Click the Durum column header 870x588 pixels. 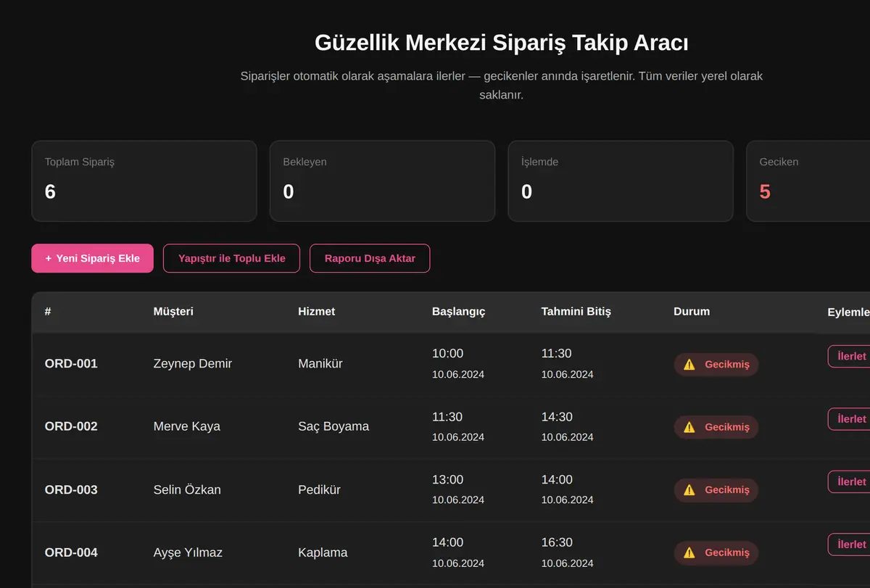(x=692, y=311)
